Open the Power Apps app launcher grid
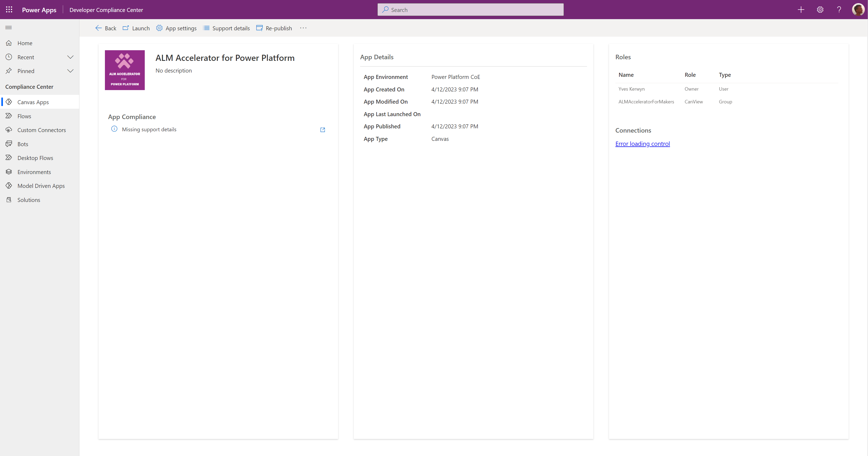Viewport: 868px width, 456px height. point(9,10)
